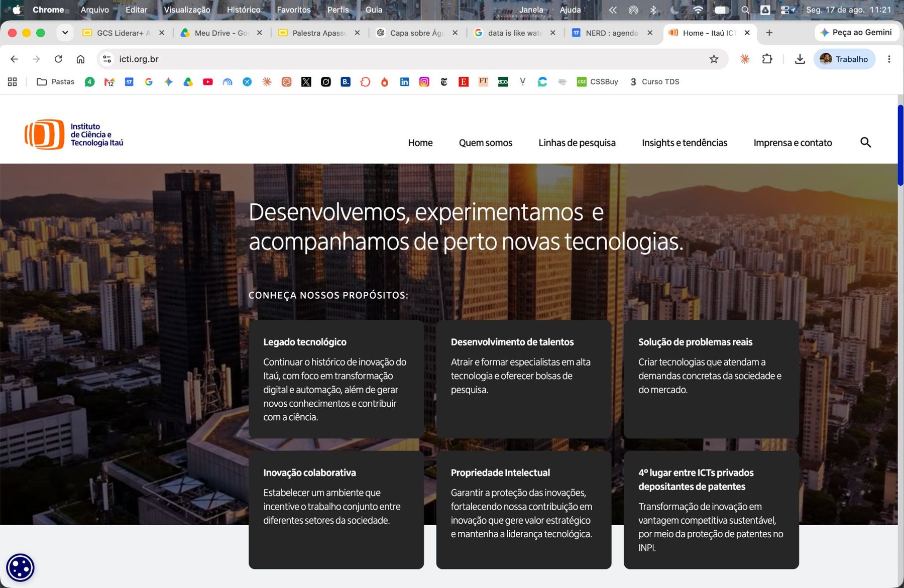904x588 pixels.
Task: Open the Gmail bookmark
Action: pyautogui.click(x=109, y=82)
